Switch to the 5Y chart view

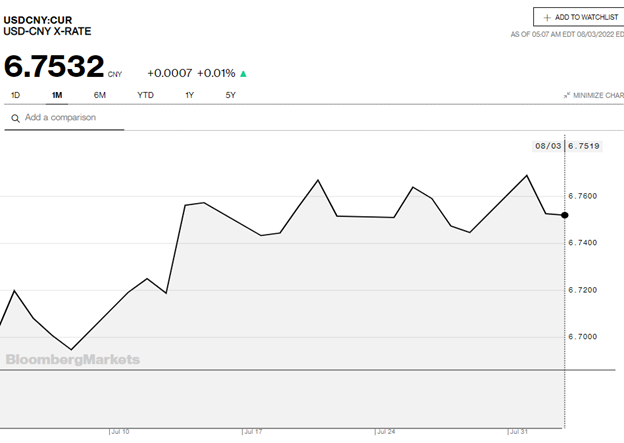pyautogui.click(x=231, y=95)
